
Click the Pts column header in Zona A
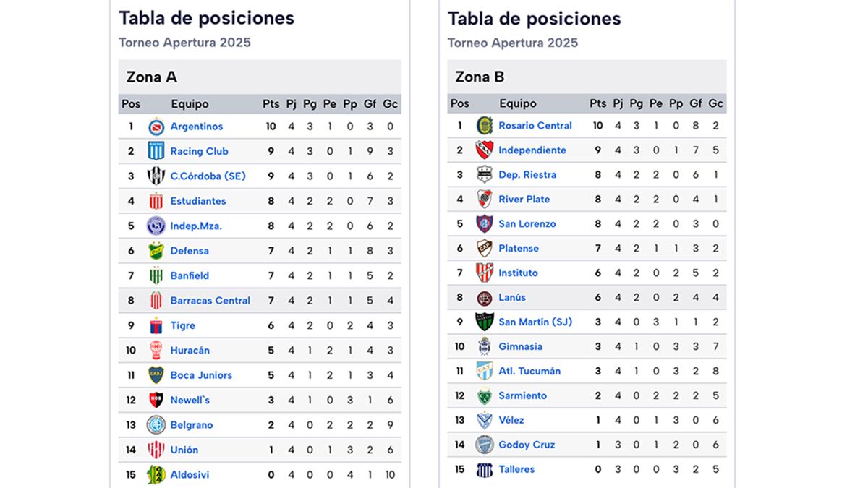click(271, 104)
